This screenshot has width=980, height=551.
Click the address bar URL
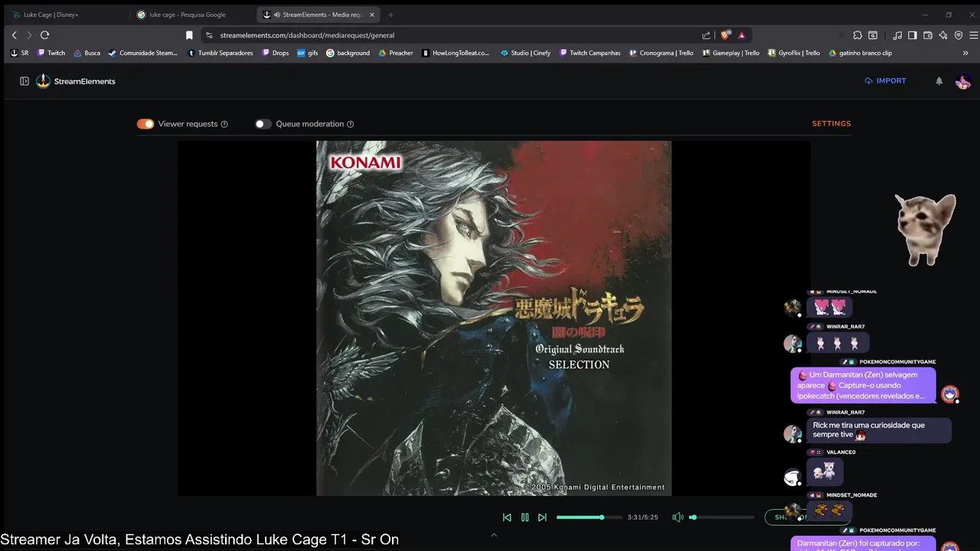coord(307,35)
